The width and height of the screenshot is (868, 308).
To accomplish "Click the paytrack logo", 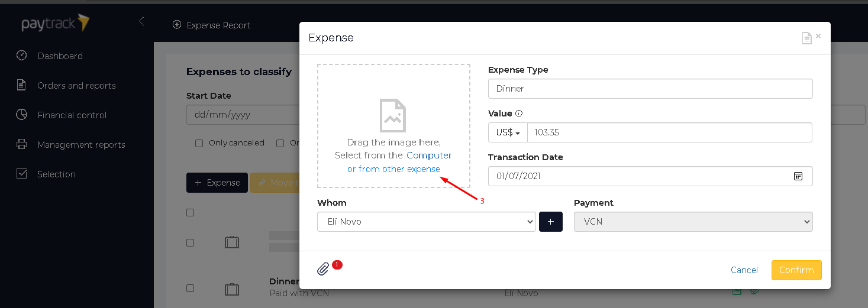I will pos(56,23).
